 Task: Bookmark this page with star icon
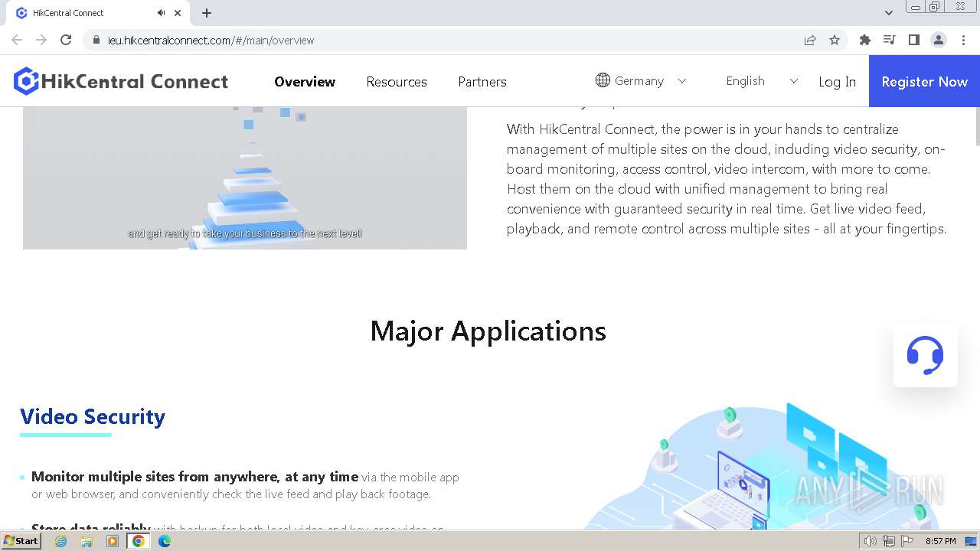coord(835,40)
